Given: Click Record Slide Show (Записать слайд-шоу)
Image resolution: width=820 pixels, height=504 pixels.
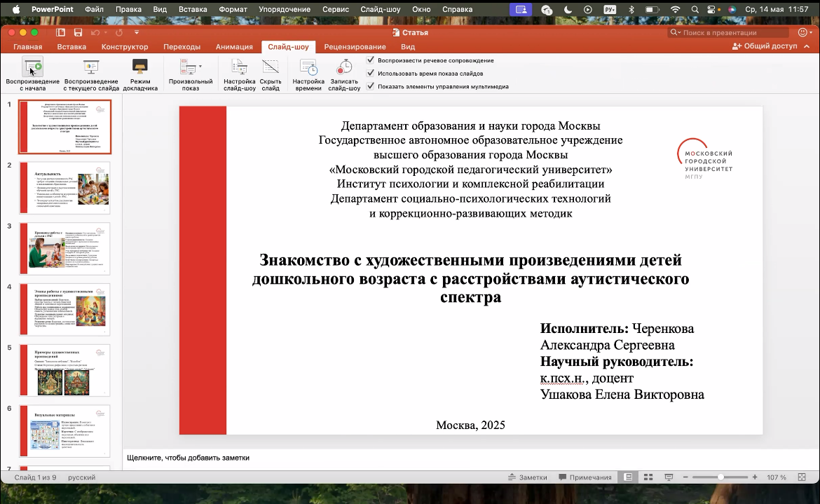Looking at the screenshot, I should pyautogui.click(x=344, y=67).
